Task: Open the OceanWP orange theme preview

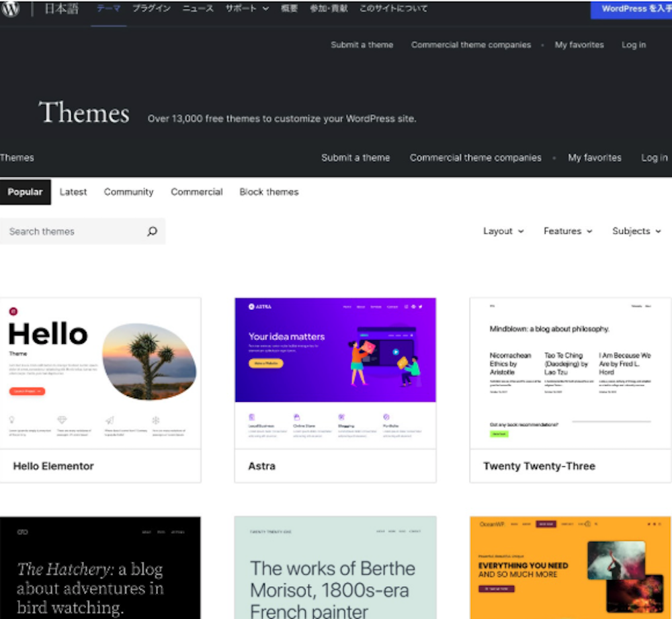Action: coord(571,568)
